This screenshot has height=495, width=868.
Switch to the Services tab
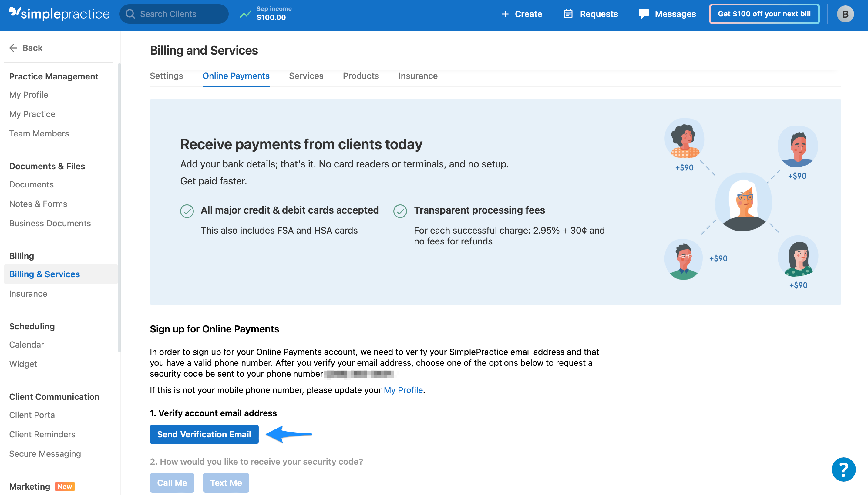coord(306,76)
